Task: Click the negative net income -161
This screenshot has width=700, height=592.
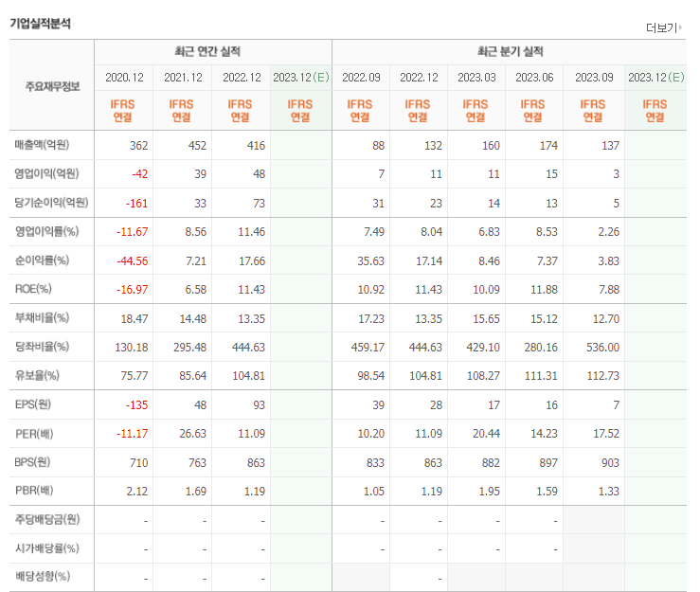Action: [x=136, y=203]
